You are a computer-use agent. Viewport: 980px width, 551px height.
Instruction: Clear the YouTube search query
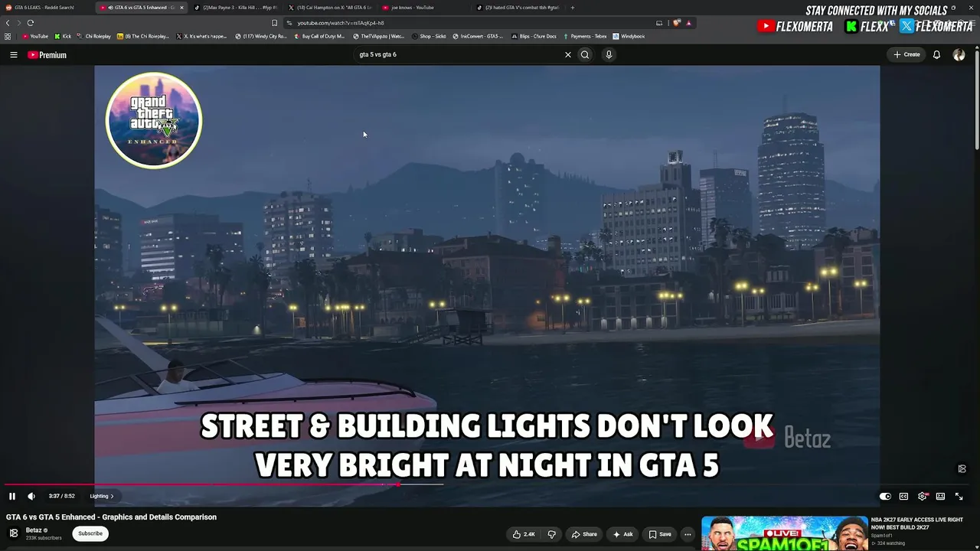tap(568, 54)
